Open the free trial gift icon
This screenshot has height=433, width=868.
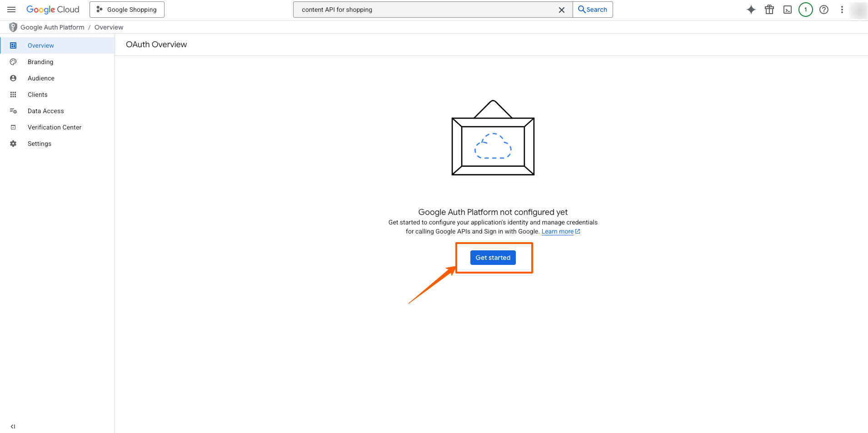769,10
